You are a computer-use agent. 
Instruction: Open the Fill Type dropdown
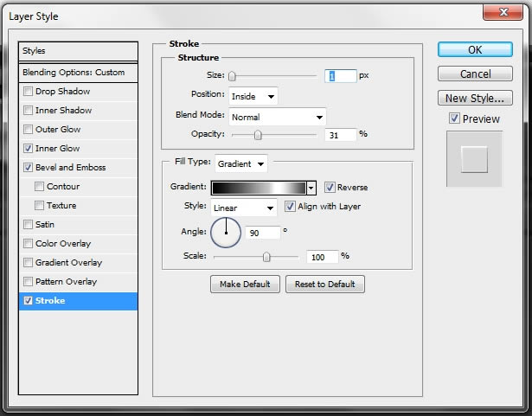click(240, 163)
